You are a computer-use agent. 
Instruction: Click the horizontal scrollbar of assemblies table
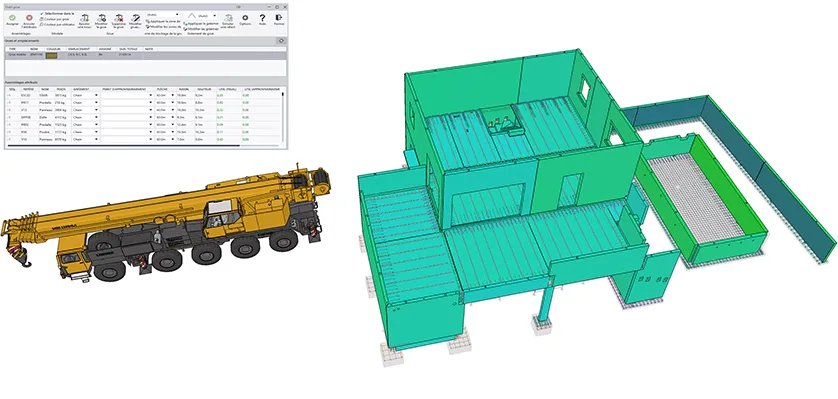click(123, 145)
